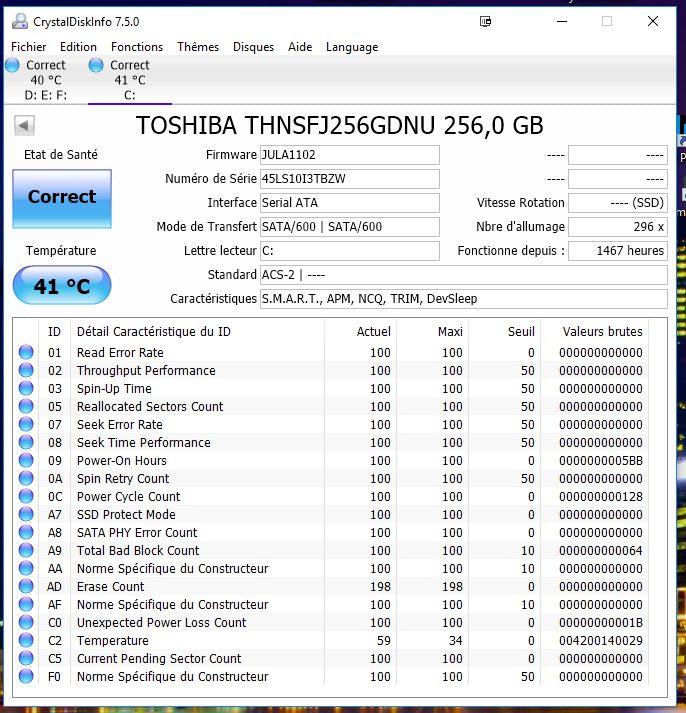
Task: Click the Lettre lecteur field C:
Action: point(350,251)
